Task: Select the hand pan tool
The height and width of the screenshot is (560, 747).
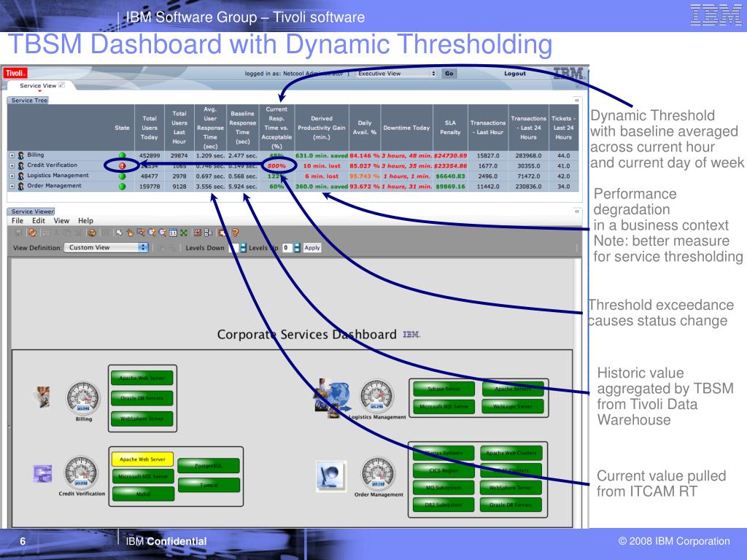Action: coord(130,233)
